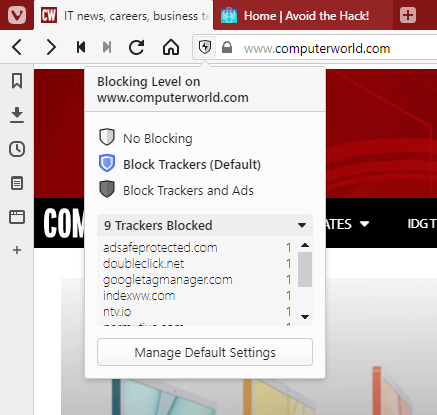Viewport: 437px width, 415px height.
Task: Click the IDG T menu item on page
Action: (x=422, y=224)
